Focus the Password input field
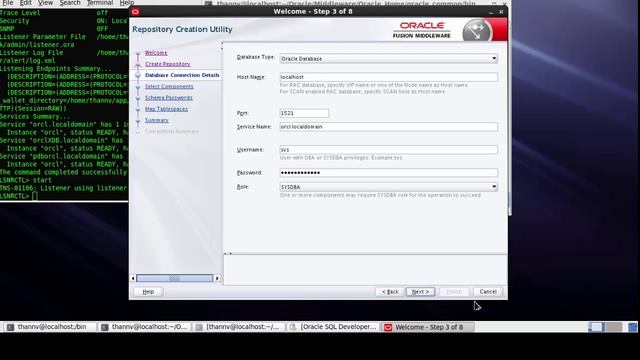 389,173
